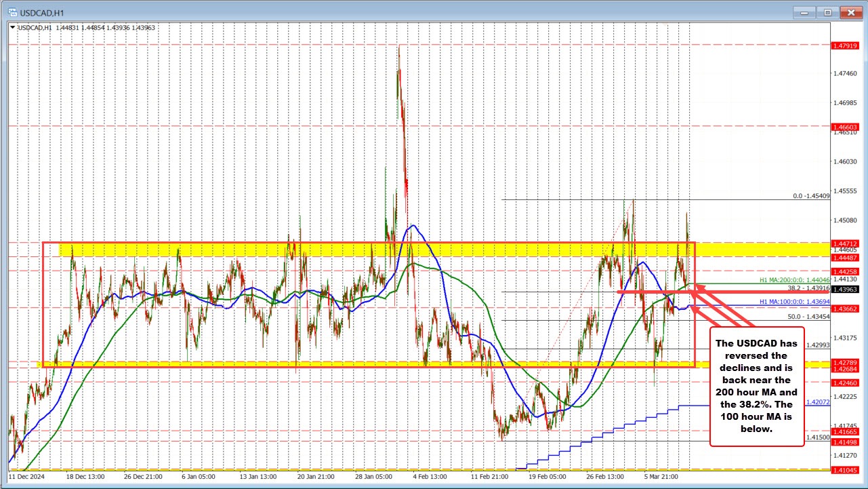The image size is (868, 489).
Task: Click the 1.41665 red price label
Action: [x=844, y=431]
